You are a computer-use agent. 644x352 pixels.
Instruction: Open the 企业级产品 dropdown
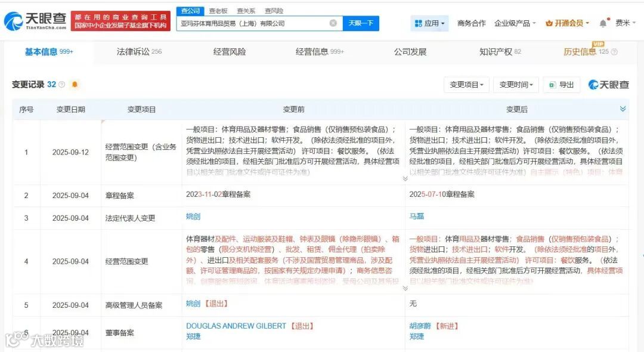[x=515, y=23]
